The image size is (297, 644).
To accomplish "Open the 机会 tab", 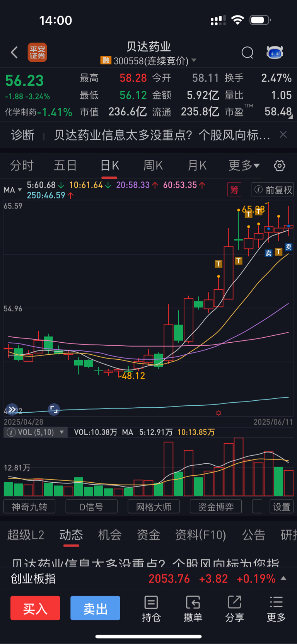I will pyautogui.click(x=110, y=535).
